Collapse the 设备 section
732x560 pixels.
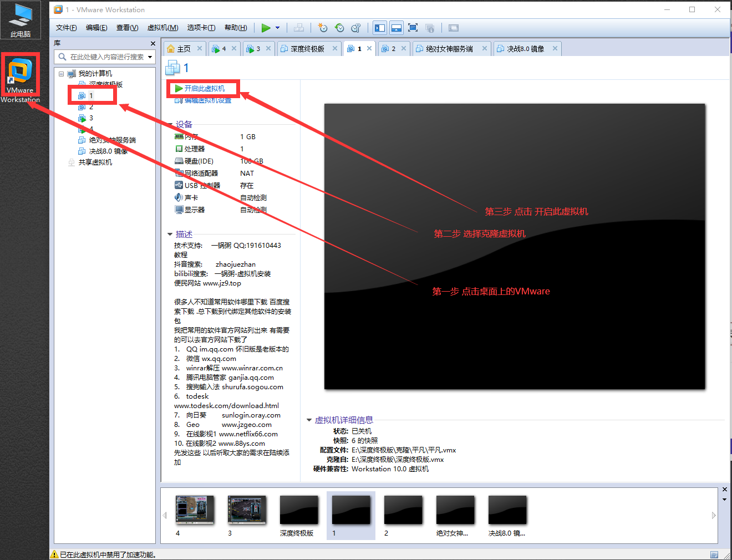point(170,124)
